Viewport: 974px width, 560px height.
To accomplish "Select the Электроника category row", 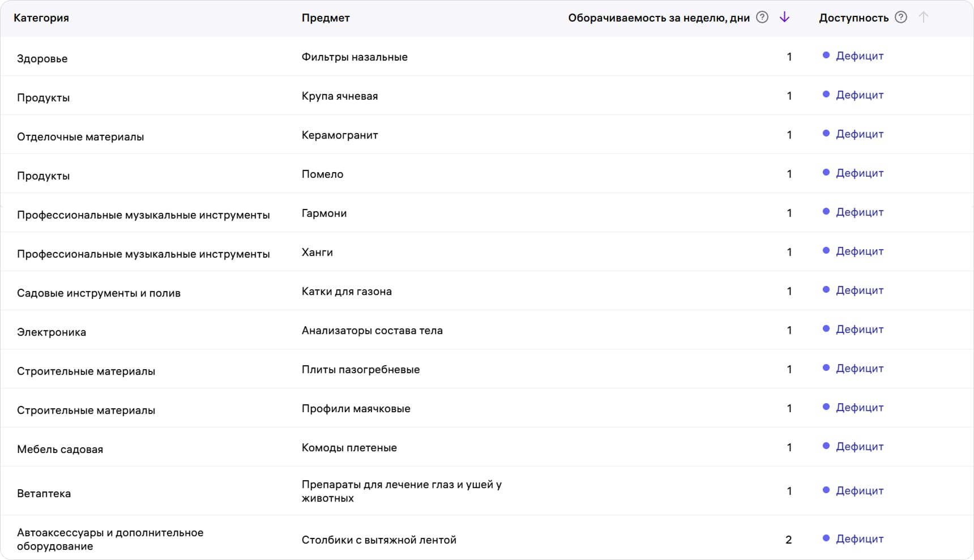I will (52, 332).
